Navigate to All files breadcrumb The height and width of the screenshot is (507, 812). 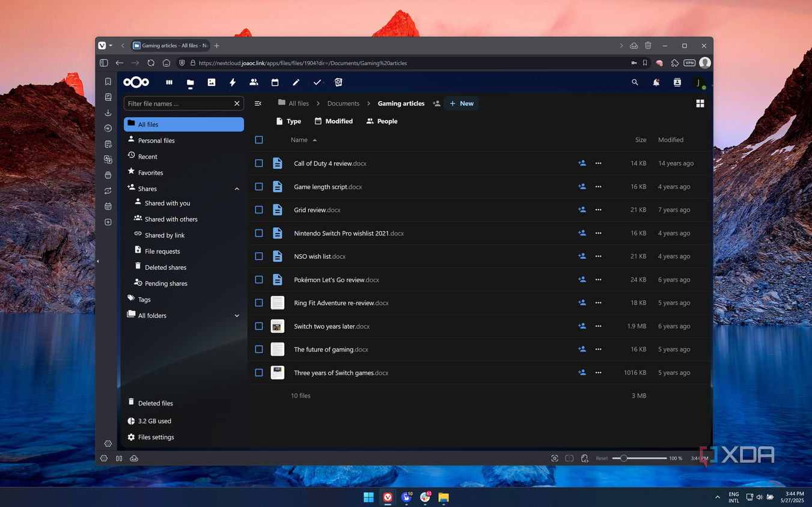click(x=293, y=103)
